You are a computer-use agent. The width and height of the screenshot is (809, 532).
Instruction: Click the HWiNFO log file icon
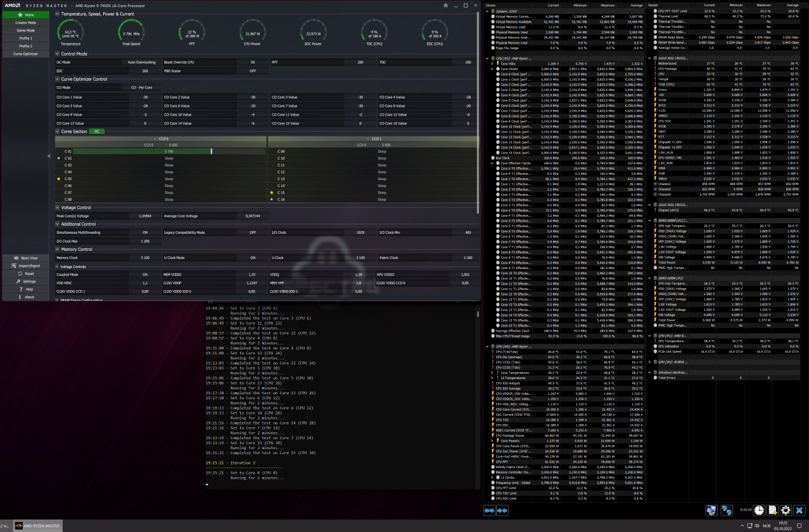pos(772,510)
